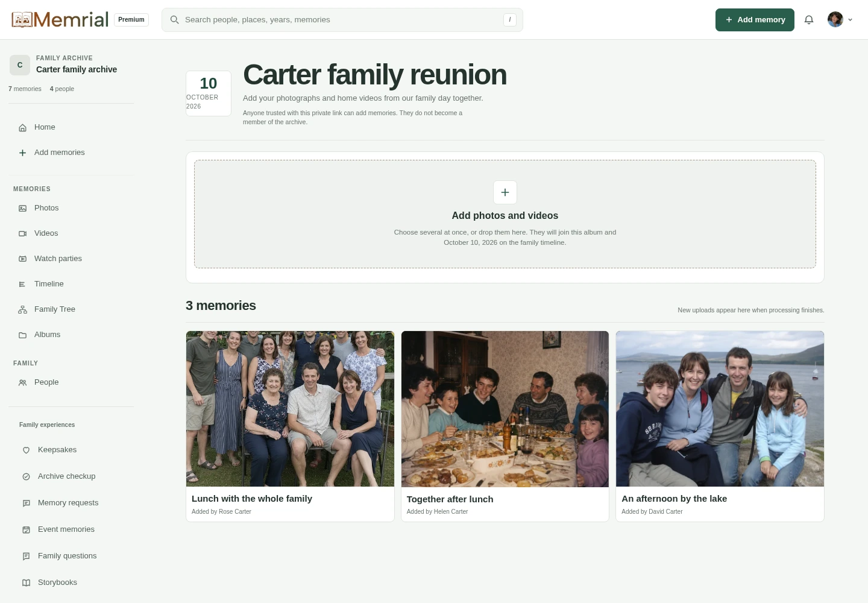Open Carter family archive switcher
This screenshot has width=868, height=603.
pyautogui.click(x=71, y=65)
